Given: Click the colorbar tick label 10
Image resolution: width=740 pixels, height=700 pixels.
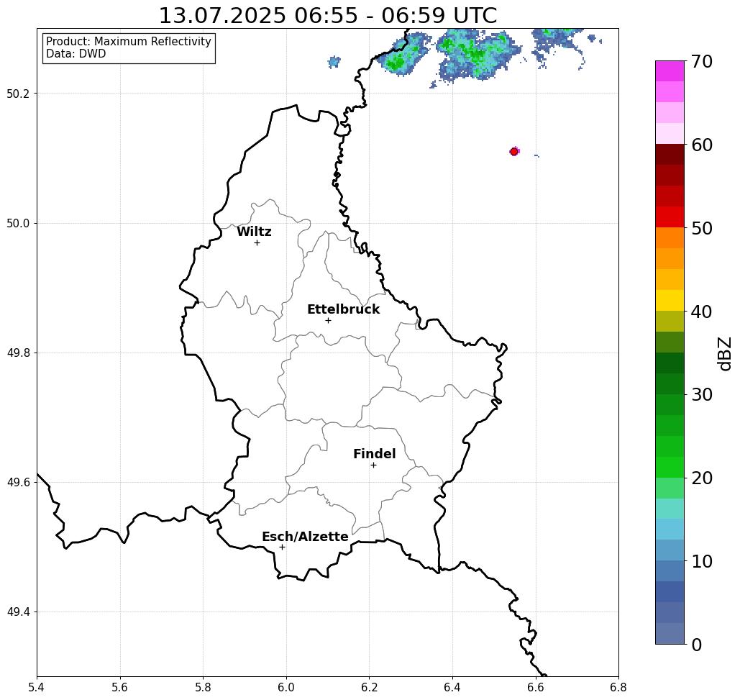Looking at the screenshot, I should coord(702,560).
